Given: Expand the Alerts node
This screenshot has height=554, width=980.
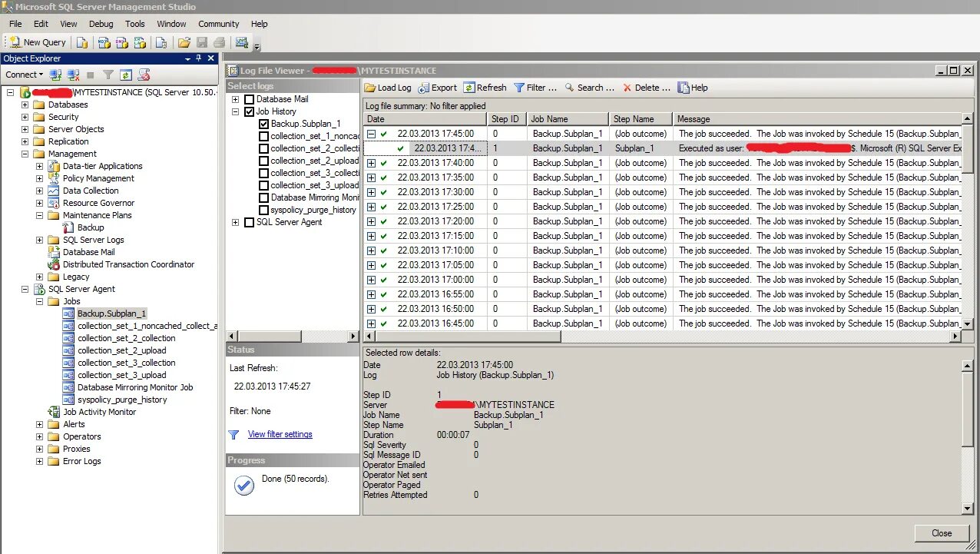Looking at the screenshot, I should 39,424.
